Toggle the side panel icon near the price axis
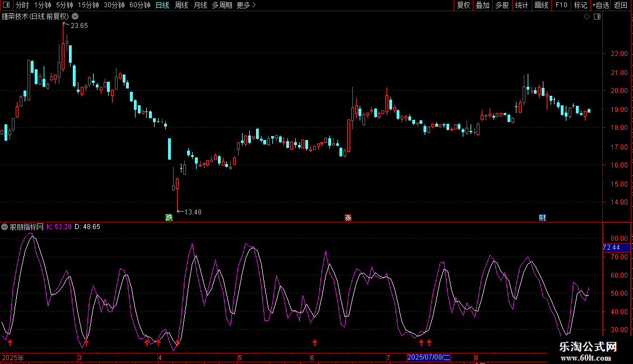Viewport: 633px width, 364px height. (597, 17)
